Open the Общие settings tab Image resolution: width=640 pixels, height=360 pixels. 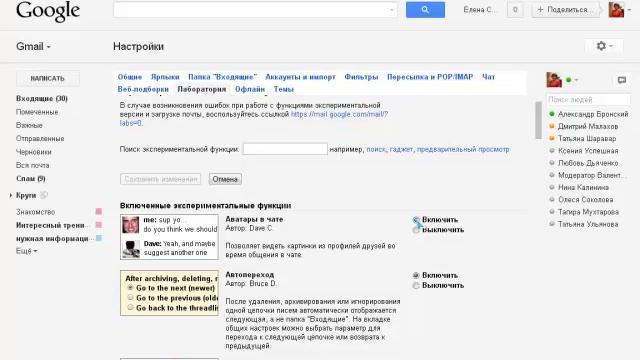click(x=130, y=77)
